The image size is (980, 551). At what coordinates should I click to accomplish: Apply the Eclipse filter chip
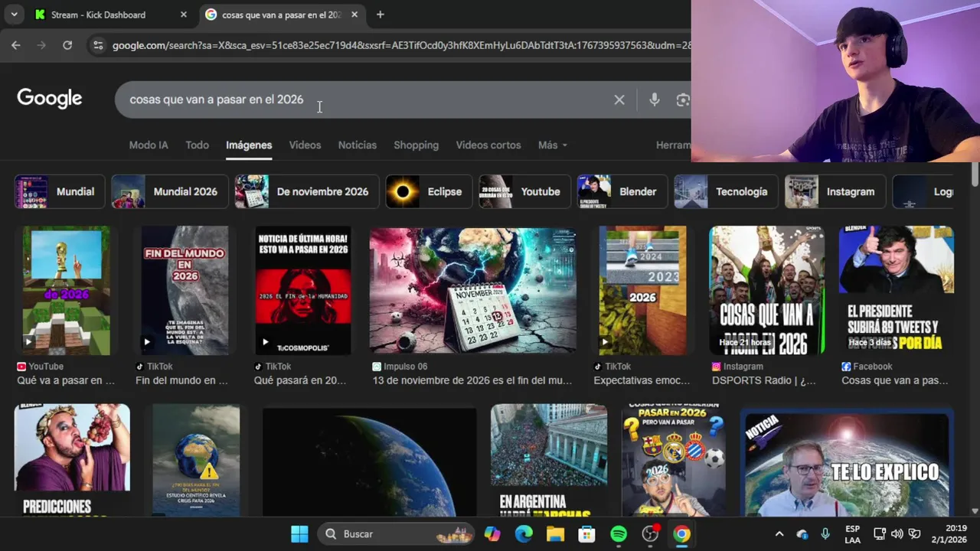(429, 191)
